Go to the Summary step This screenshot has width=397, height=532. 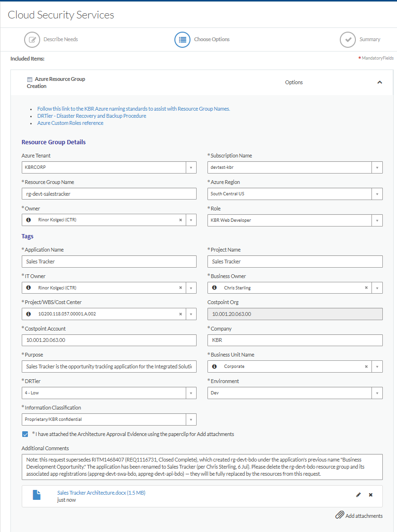click(370, 39)
